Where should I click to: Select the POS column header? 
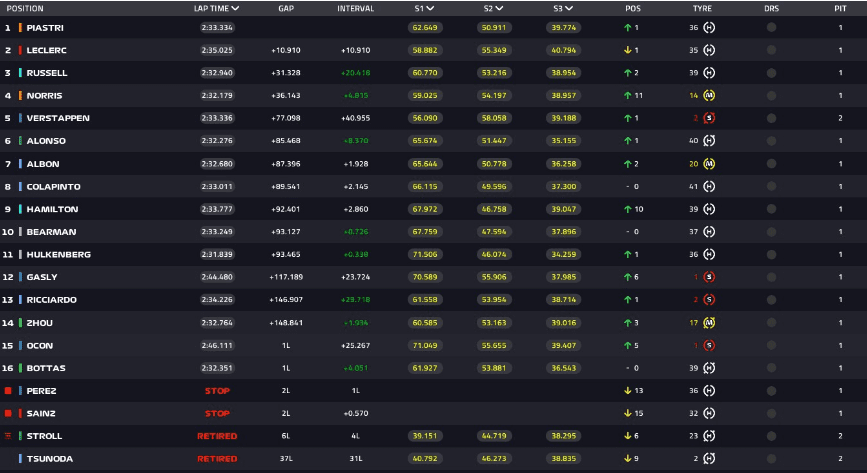click(633, 8)
